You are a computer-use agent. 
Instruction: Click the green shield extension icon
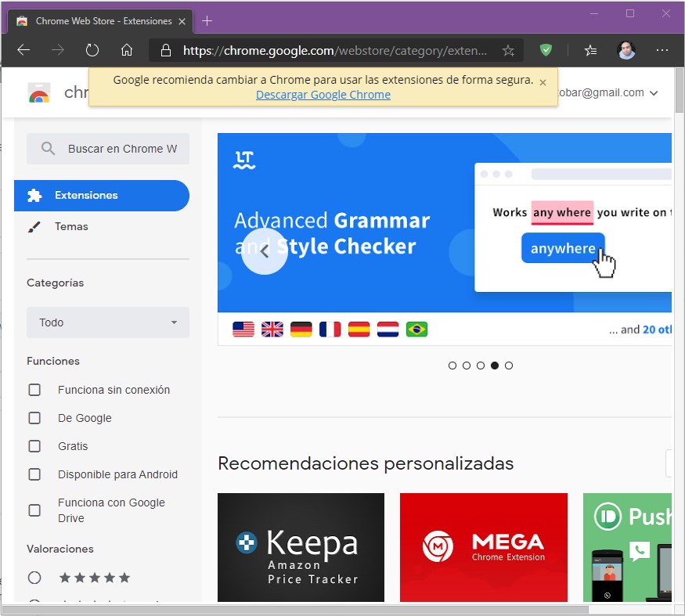(546, 50)
